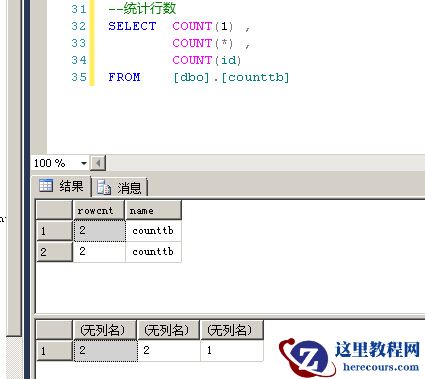425x379 pixels.
Task: Switch to the 结果 tab
Action: tap(61, 186)
